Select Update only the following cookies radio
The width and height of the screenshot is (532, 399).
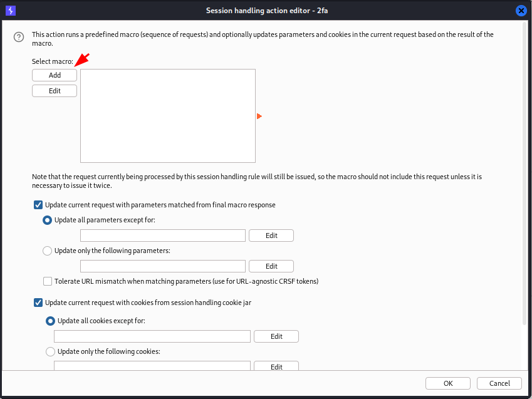[50, 351]
